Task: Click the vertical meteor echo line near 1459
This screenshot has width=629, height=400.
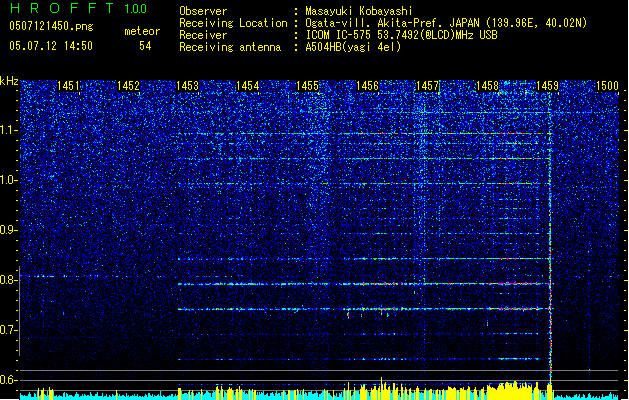Action: (x=550, y=237)
